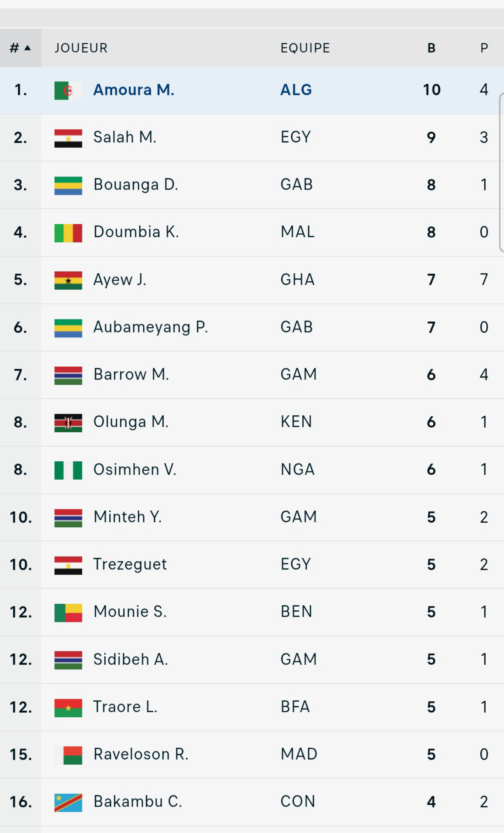Image resolution: width=504 pixels, height=833 pixels.
Task: Open Amoura M. player profile
Action: [134, 90]
